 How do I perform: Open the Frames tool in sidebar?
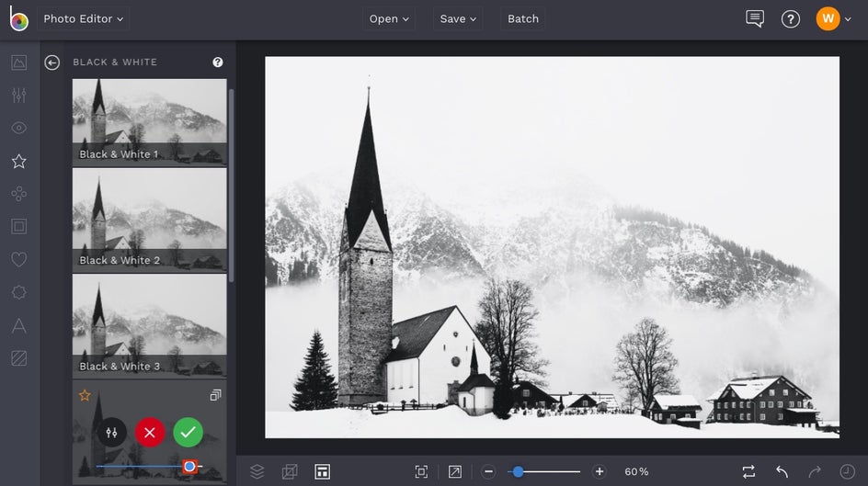(x=18, y=226)
